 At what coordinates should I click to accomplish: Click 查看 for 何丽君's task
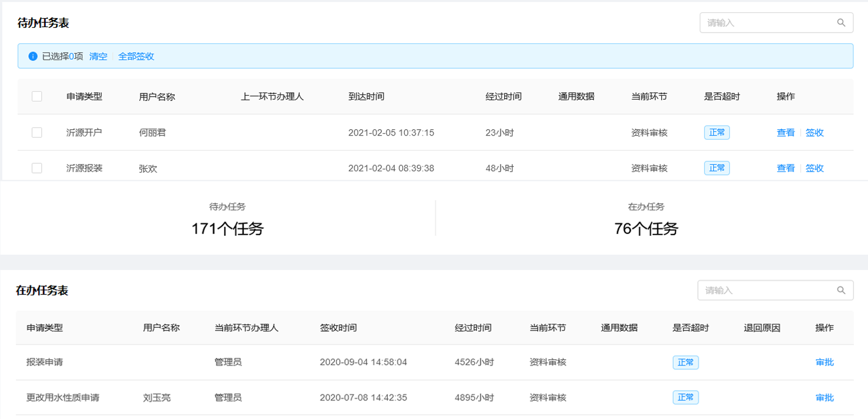(x=785, y=132)
